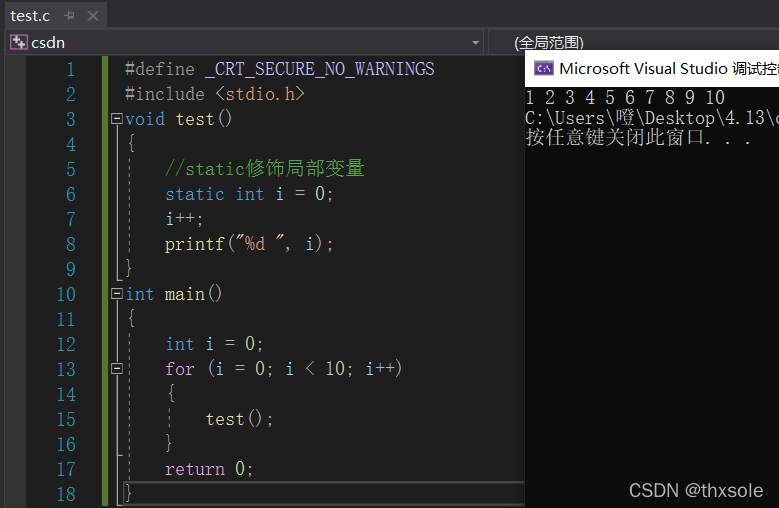Viewport: 779px width, 508px height.
Task: Click the void keyword on line 3
Action: coord(145,119)
